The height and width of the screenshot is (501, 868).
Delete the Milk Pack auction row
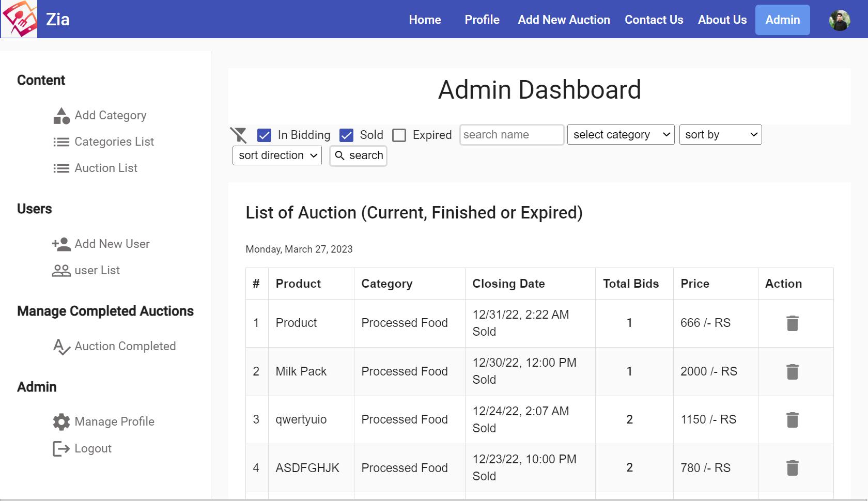click(x=792, y=372)
